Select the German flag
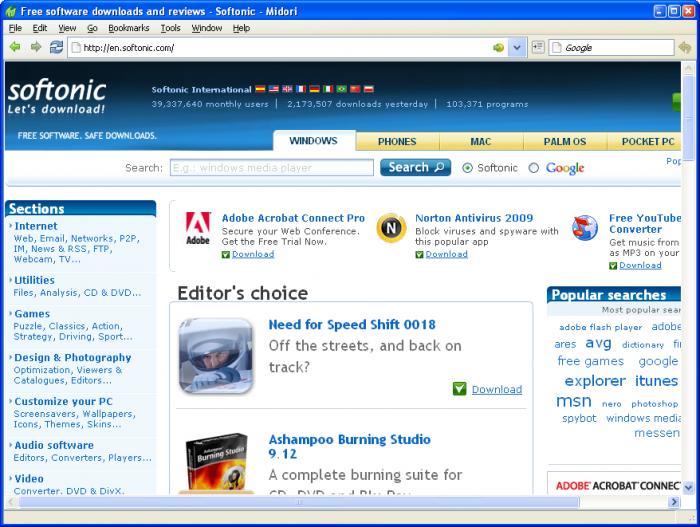700x527 pixels. tap(314, 89)
